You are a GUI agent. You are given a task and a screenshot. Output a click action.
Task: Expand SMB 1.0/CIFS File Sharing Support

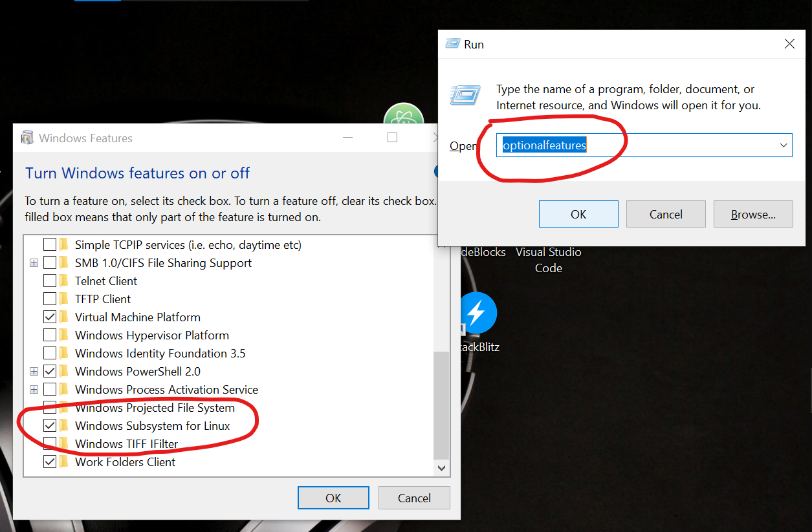pos(34,263)
